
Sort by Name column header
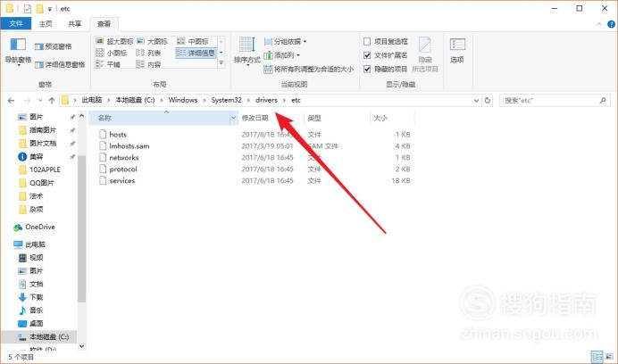pyautogui.click(x=159, y=118)
